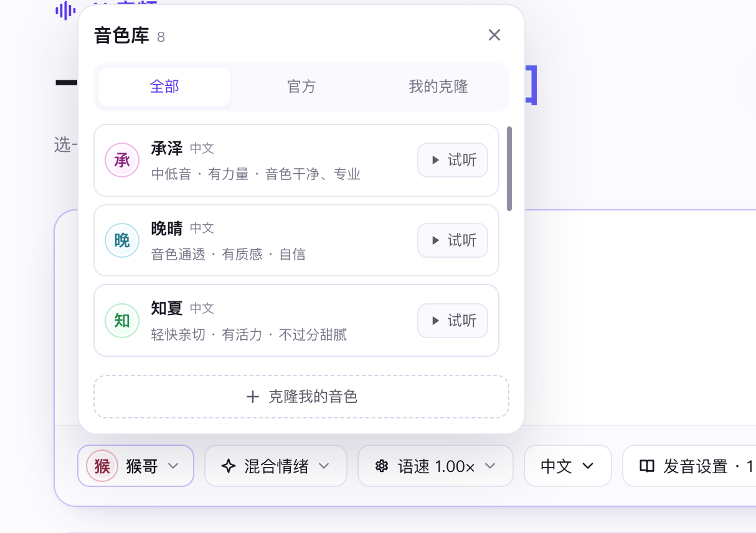Image resolution: width=756 pixels, height=533 pixels.
Task: Preview the 承泽 voice with 试听
Action: (x=453, y=160)
